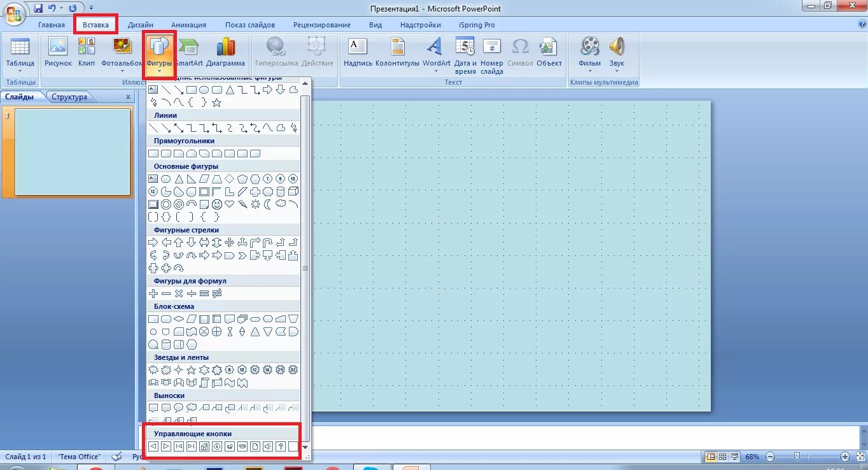Choose the cloud callout shape
Viewport: 868px width, 470px height.
pos(192,408)
